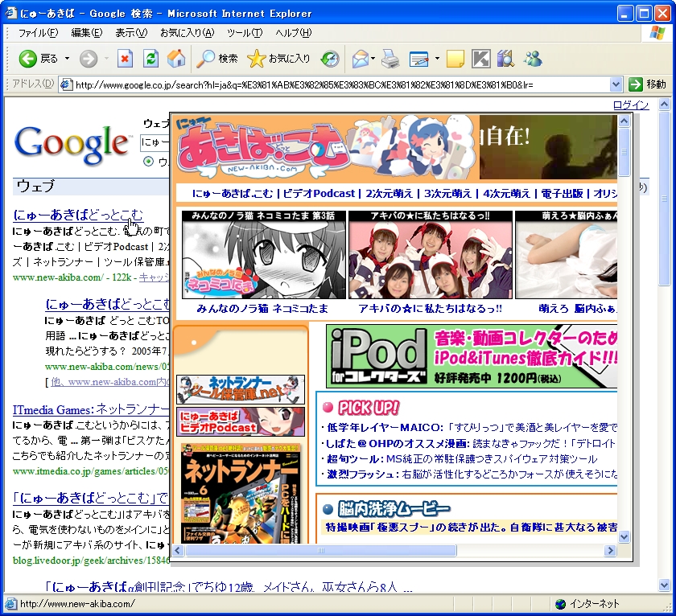Click ネットランナー ツール保管庫.net banner

click(241, 389)
